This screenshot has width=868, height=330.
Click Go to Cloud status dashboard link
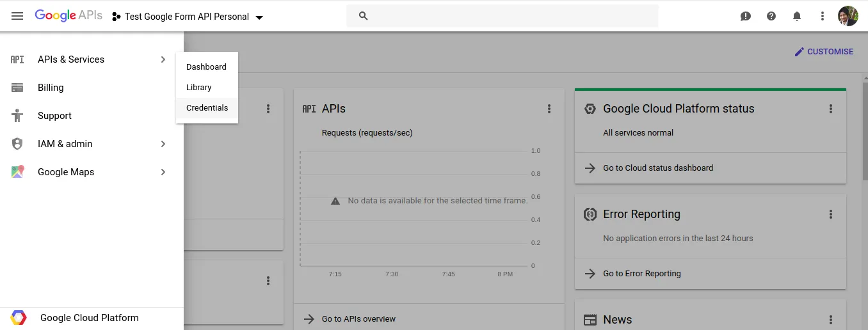point(658,168)
